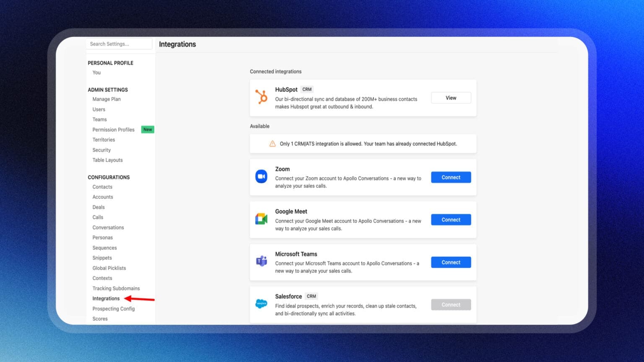644x362 pixels.
Task: View the connected HubSpot integration
Action: (x=451, y=98)
